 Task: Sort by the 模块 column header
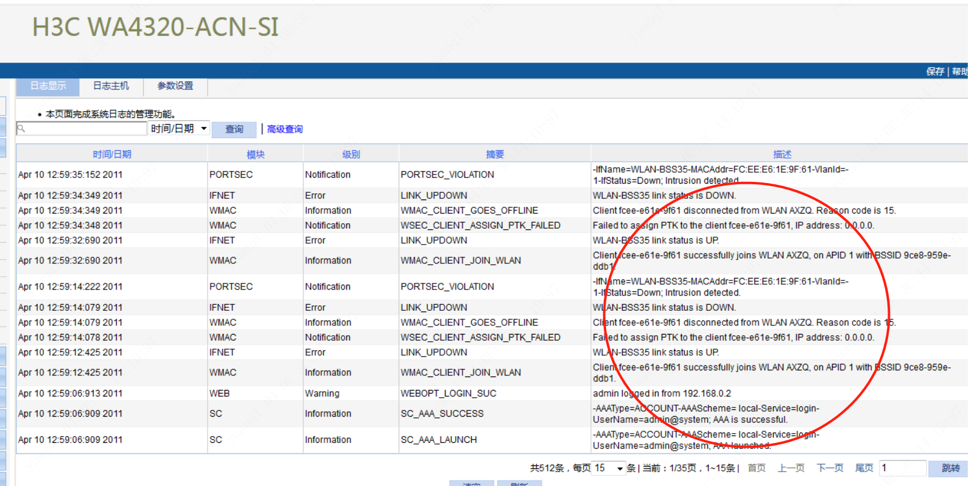pyautogui.click(x=256, y=154)
